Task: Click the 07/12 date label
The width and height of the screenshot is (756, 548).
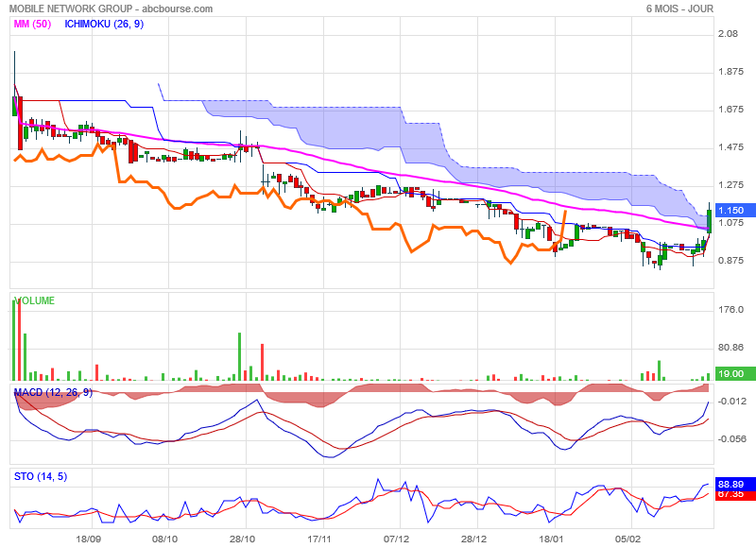Action: click(396, 539)
